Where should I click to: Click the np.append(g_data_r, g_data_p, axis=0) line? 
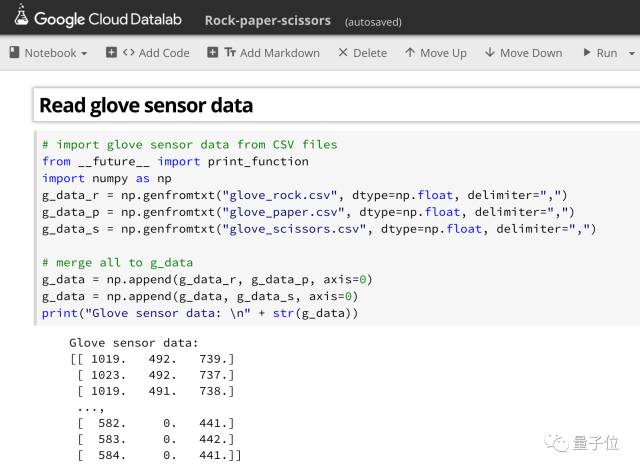coord(207,280)
